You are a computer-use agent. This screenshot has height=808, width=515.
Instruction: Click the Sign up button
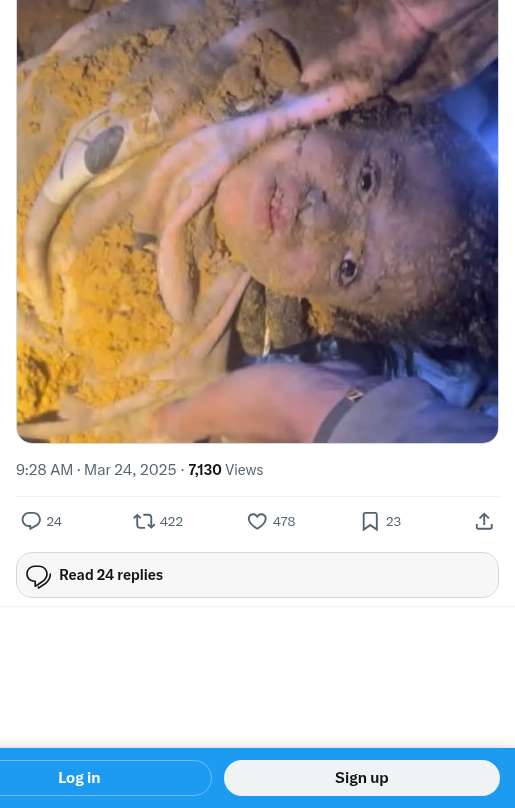[x=362, y=778]
